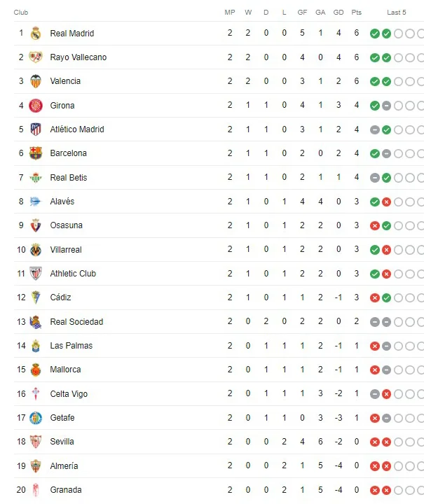Click the Villarreal yellow crest icon

click(36, 250)
